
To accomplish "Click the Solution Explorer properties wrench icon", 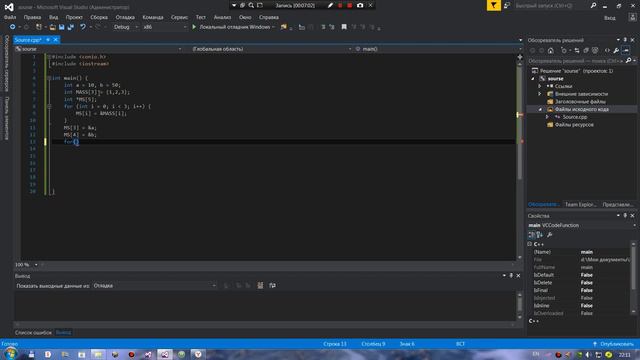I will click(616, 51).
